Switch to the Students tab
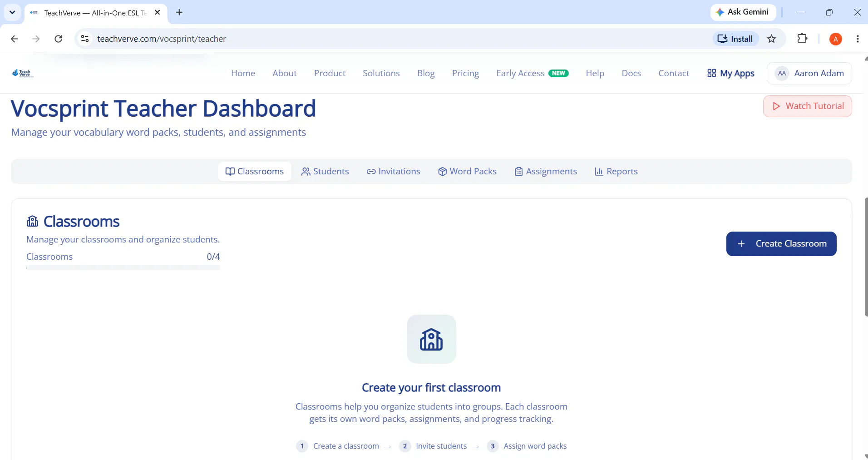Viewport: 868px width, 460px height. [325, 171]
